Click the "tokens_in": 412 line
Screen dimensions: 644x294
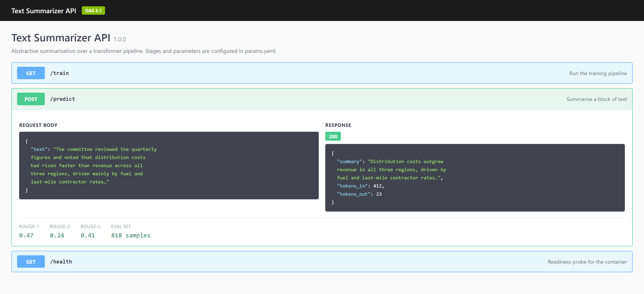360,186
